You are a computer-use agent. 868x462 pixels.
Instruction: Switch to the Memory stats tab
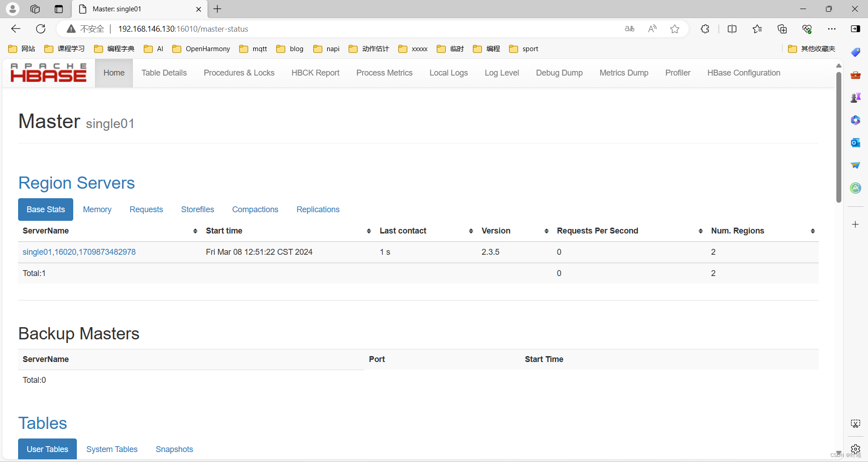coord(97,210)
